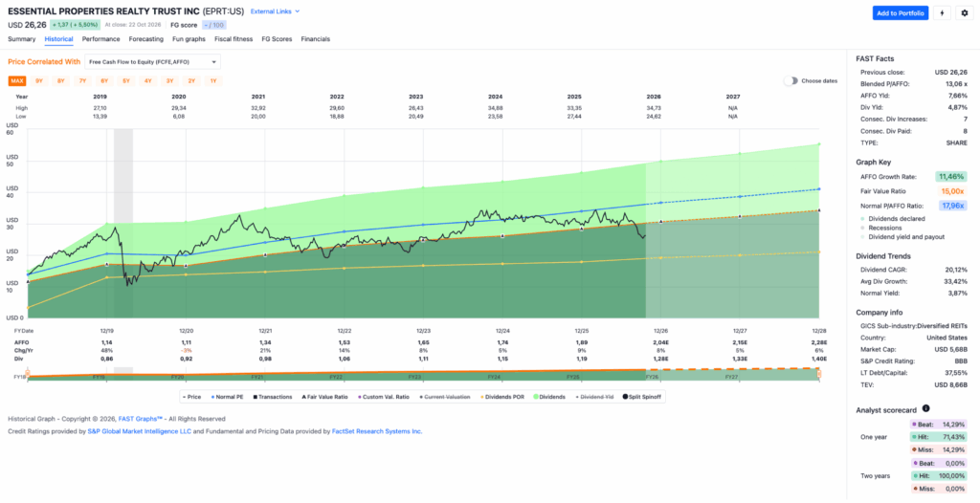Click the 2024 High value 34,88
The image size is (980, 503).
(497, 108)
